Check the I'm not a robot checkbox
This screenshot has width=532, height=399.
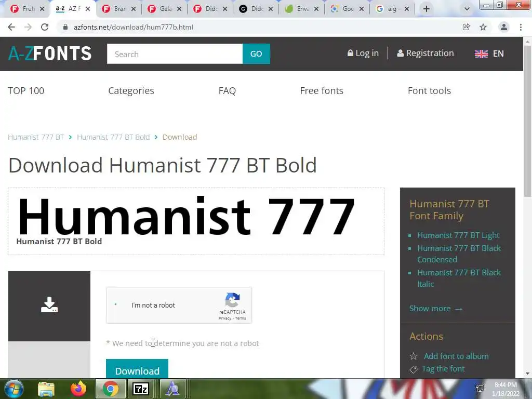116,304
